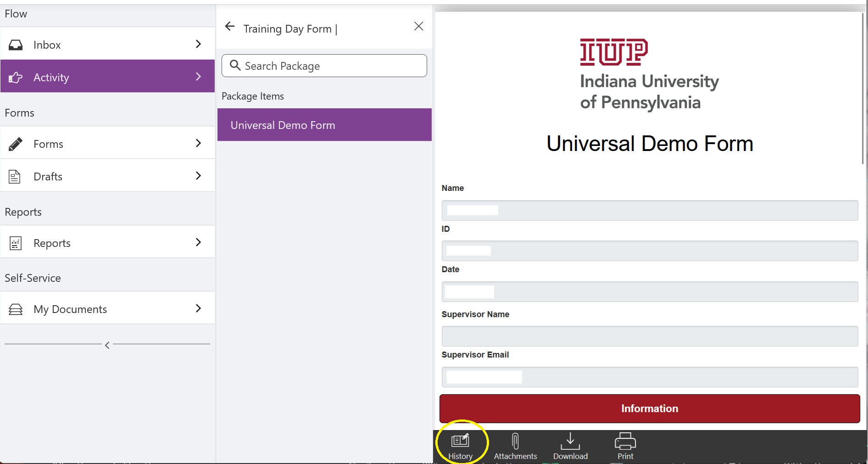Open Attachments paperclip icon
This screenshot has height=464, width=868.
(515, 441)
